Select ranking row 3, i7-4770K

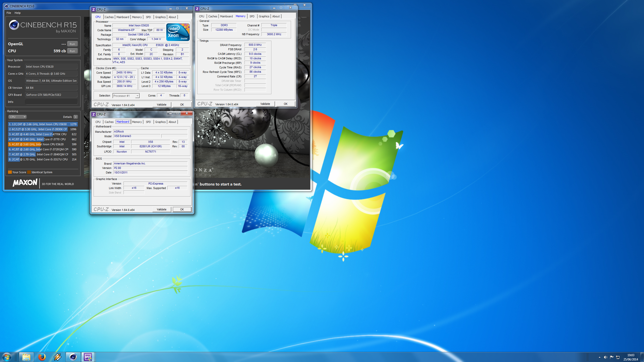[x=43, y=134]
